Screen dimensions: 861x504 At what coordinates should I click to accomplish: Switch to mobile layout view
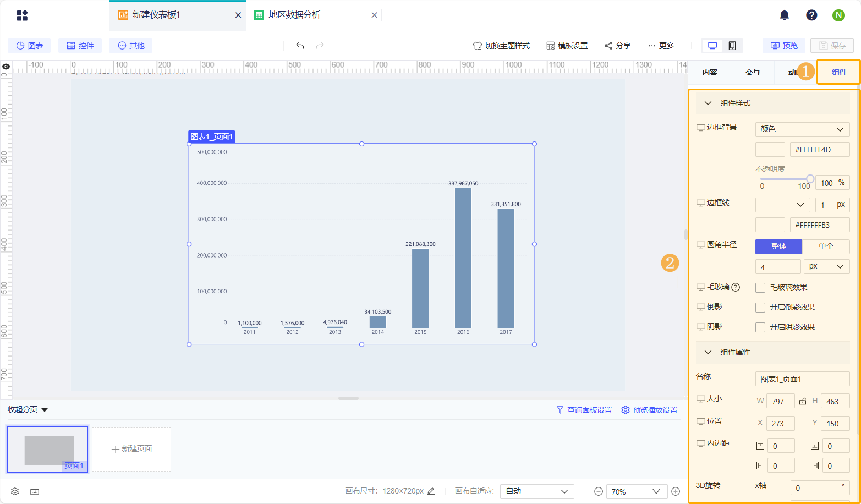[x=732, y=46]
